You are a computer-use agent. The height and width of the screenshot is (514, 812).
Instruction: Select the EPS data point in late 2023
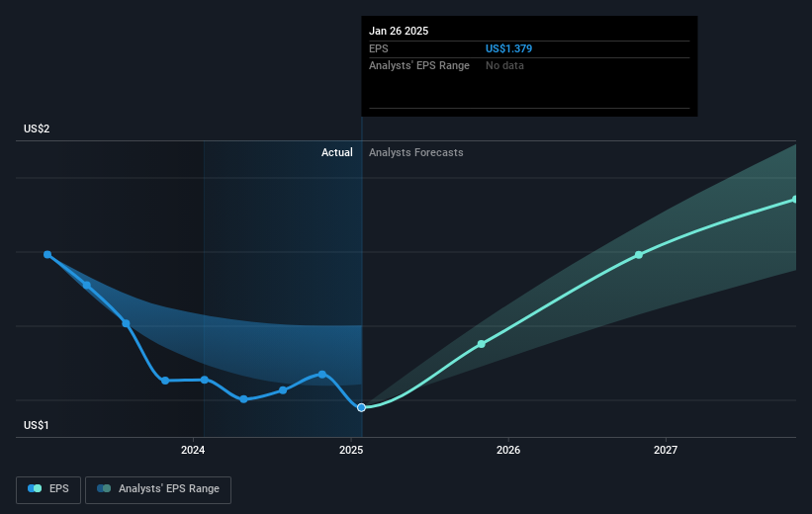[x=165, y=381]
